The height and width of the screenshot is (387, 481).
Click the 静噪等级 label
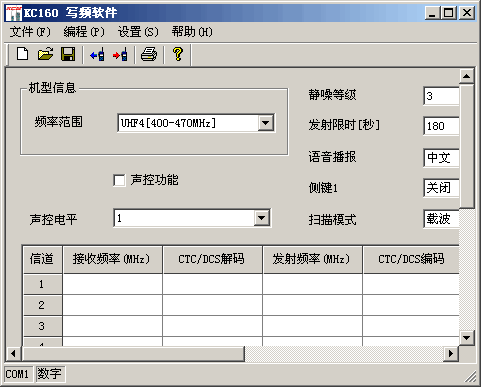pyautogui.click(x=332, y=95)
